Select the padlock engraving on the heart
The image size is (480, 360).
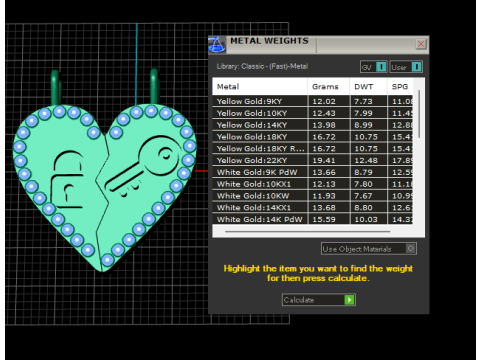(68, 180)
